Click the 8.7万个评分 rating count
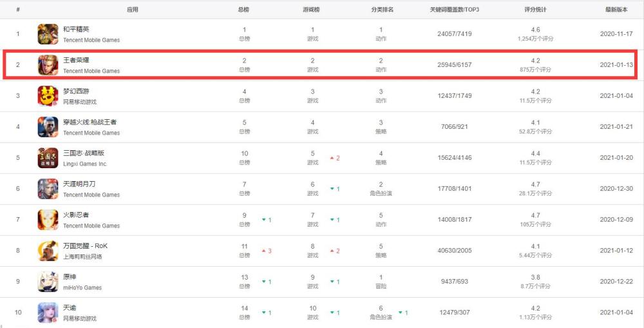The image size is (644, 328). click(535, 287)
